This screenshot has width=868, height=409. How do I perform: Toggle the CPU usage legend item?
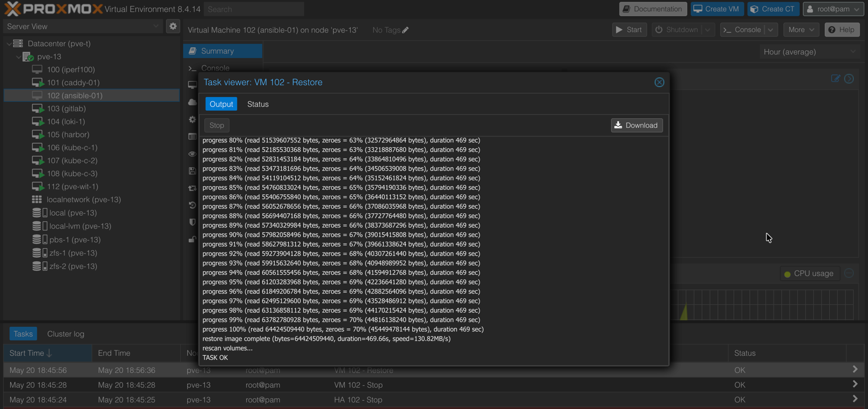click(x=808, y=274)
